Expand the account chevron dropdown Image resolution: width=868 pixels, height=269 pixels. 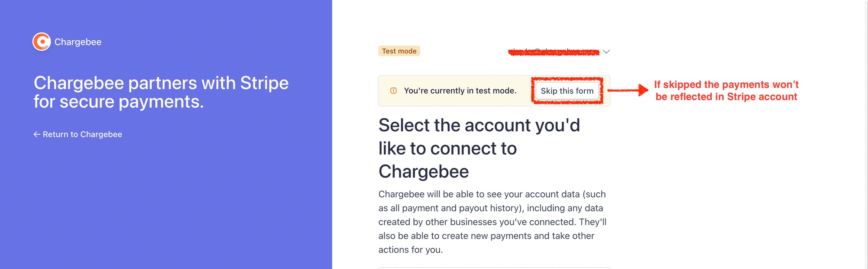[606, 52]
